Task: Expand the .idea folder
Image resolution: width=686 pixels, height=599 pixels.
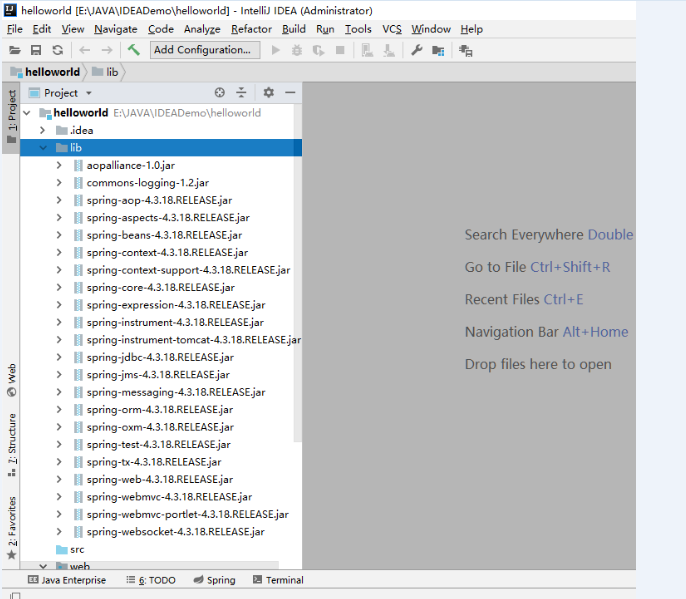Action: (x=42, y=130)
